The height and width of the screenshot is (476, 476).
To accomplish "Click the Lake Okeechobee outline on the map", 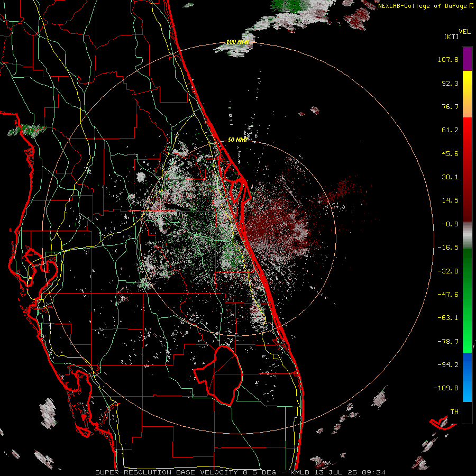I will pos(218,375).
